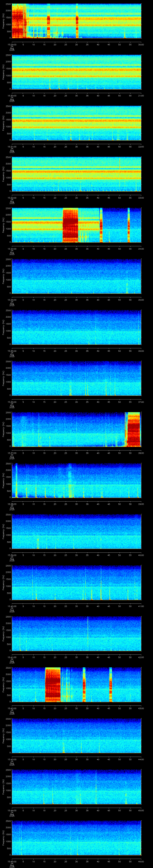The height and width of the screenshot is (868, 153).
Task: Click inside the 15:43 to 15:44 spectrogram plot
Action: point(76,736)
